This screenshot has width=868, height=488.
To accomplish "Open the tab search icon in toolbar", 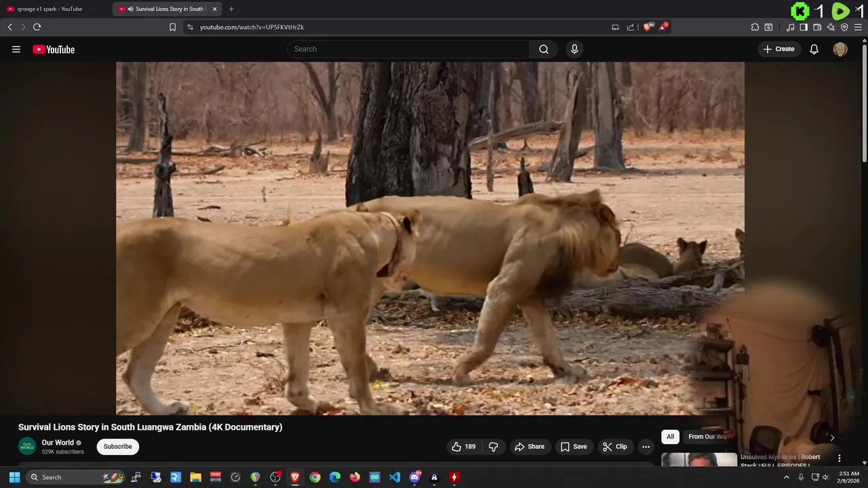I will coord(768,27).
